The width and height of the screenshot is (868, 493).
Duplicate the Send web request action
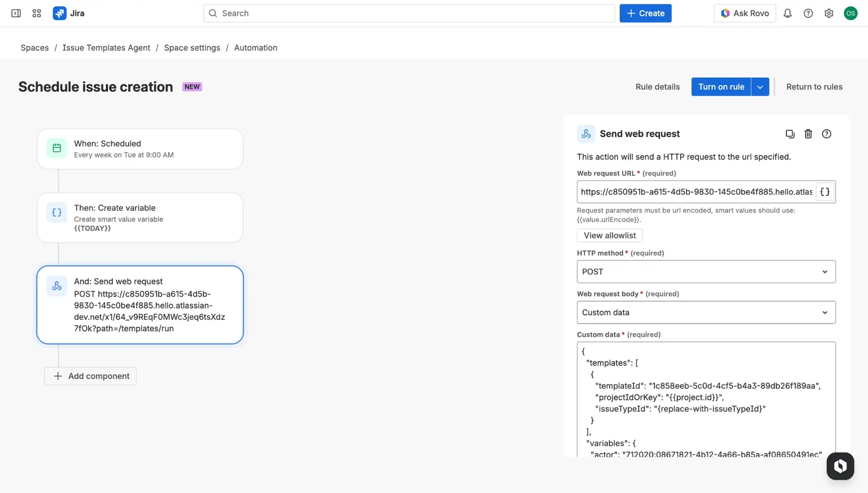pos(790,133)
